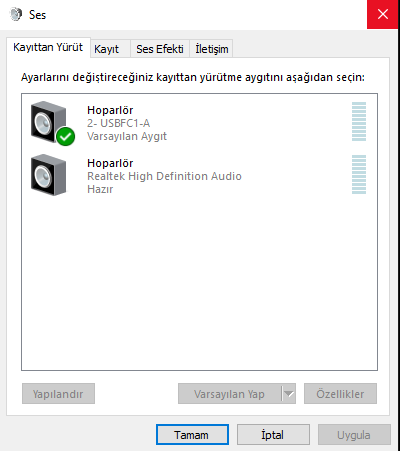The height and width of the screenshot is (451, 400).
Task: Select the Kayıttan Yürüt tab
Action: 48,47
